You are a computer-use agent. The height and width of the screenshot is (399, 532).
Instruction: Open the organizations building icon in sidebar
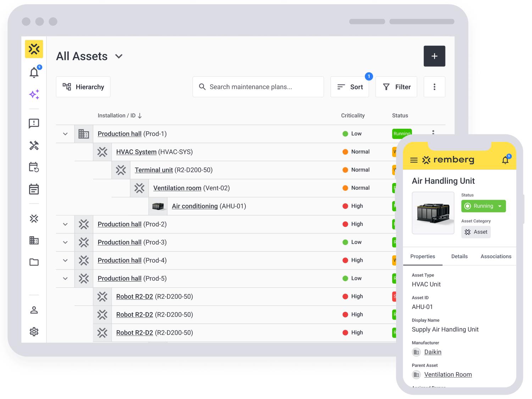click(34, 240)
